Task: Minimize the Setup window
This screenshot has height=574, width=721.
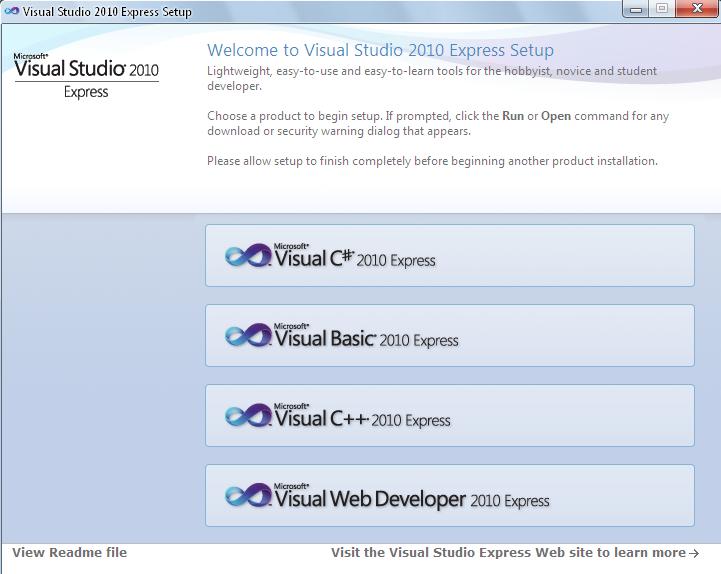Action: pyautogui.click(x=636, y=9)
